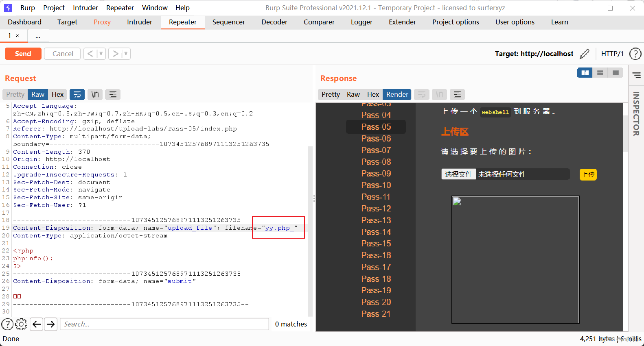The width and height of the screenshot is (644, 346).
Task: Select side-by-side panel layout icon
Action: pos(585,73)
